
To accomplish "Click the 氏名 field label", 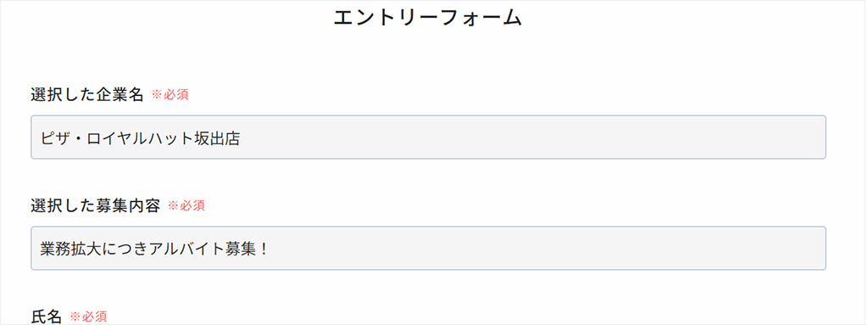I will (47, 317).
